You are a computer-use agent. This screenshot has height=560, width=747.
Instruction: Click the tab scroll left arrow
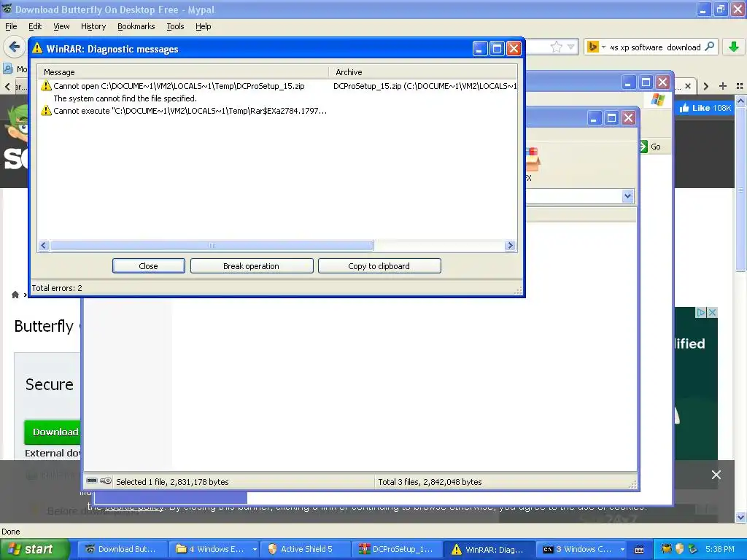click(7, 87)
